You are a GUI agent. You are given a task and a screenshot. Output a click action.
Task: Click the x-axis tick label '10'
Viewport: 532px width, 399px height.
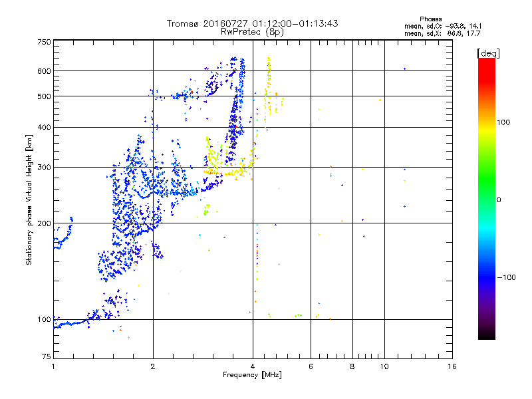coord(384,366)
